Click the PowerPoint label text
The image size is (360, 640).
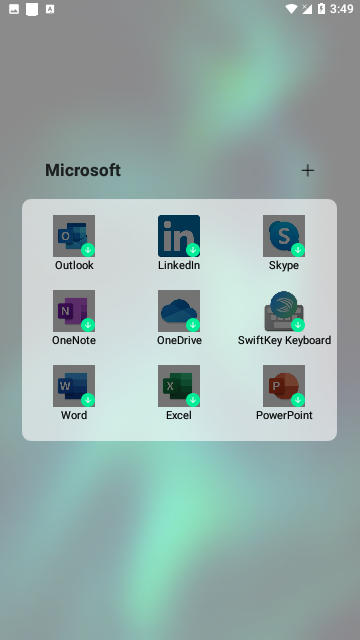(284, 415)
